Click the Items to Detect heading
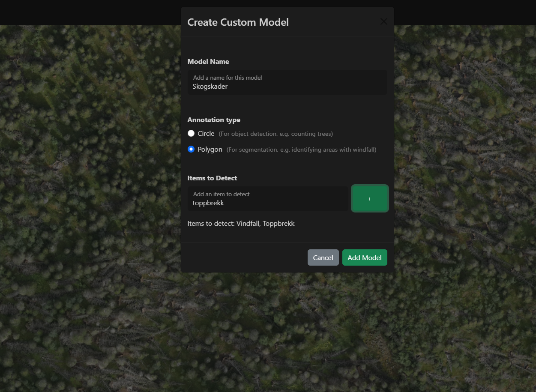Image resolution: width=536 pixels, height=392 pixels. coord(212,178)
